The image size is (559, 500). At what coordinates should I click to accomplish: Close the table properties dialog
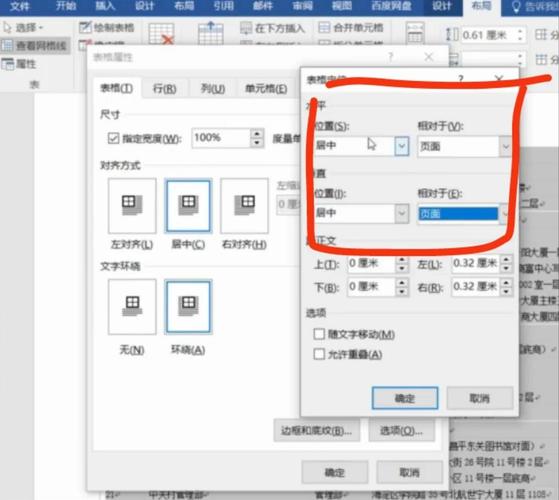pyautogui.click(x=429, y=57)
